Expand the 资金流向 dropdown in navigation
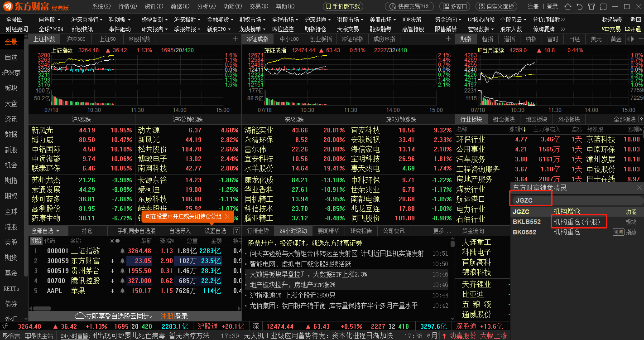The height and width of the screenshot is (340, 644). click(x=448, y=20)
